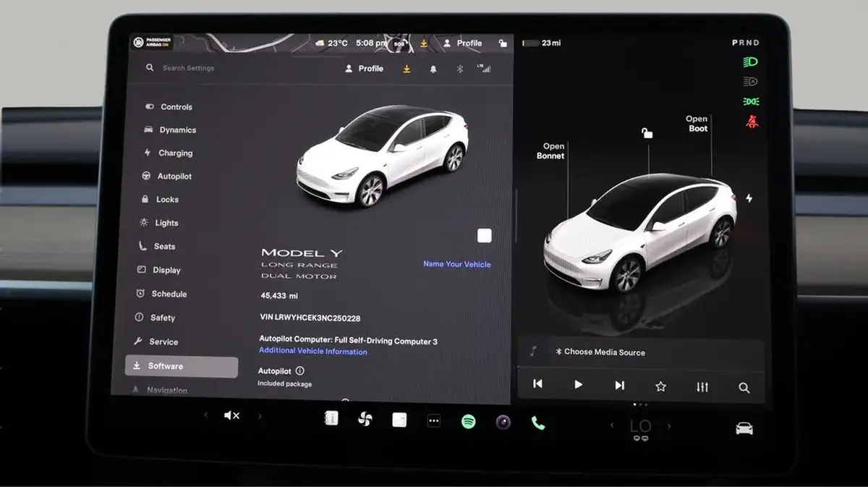Open Seats settings
This screenshot has height=487, width=868.
click(x=157, y=247)
